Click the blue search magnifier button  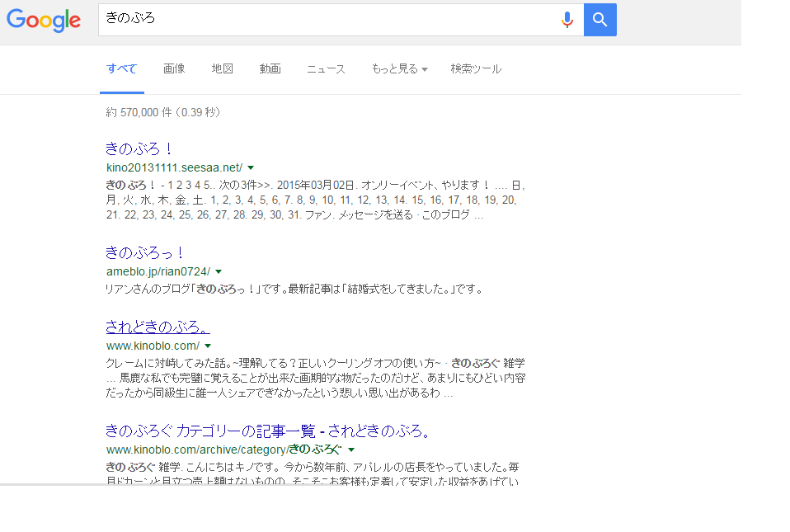(x=600, y=20)
